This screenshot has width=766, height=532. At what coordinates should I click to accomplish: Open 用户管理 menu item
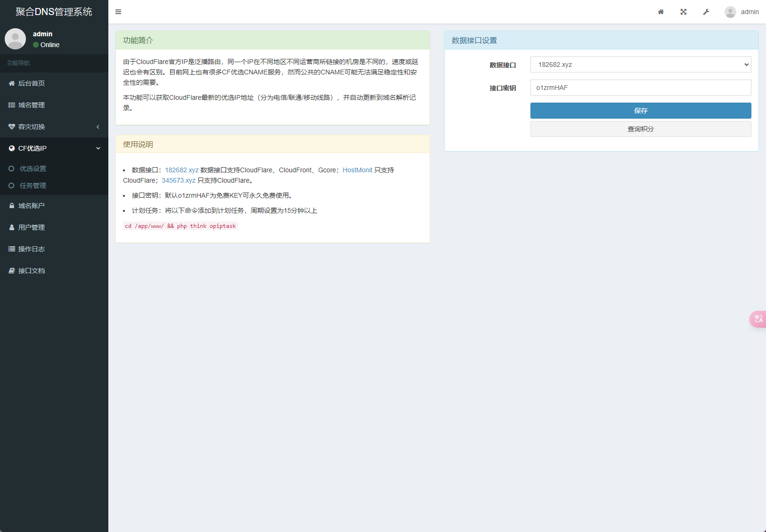[x=54, y=227]
